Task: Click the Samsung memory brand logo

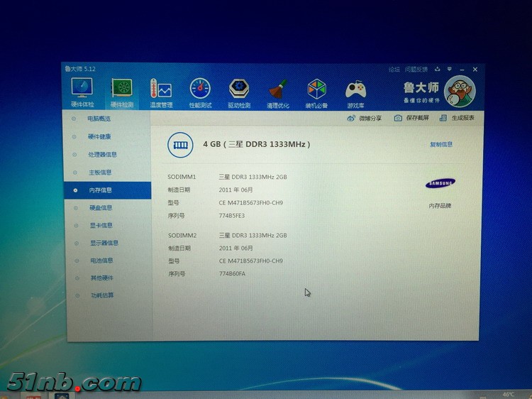Action: 440,184
